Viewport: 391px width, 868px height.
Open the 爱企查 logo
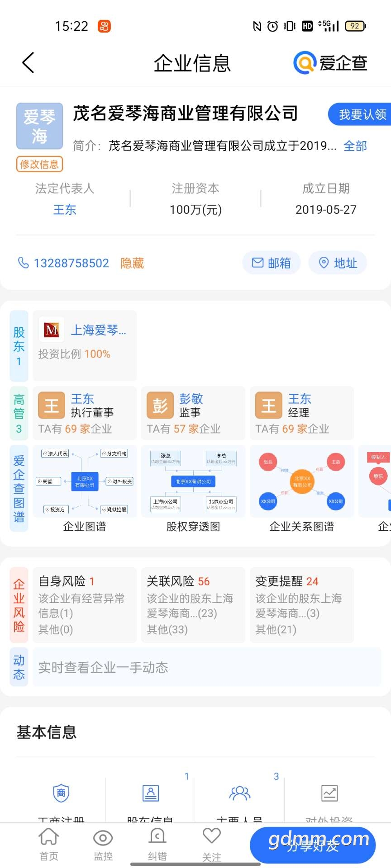[x=330, y=62]
